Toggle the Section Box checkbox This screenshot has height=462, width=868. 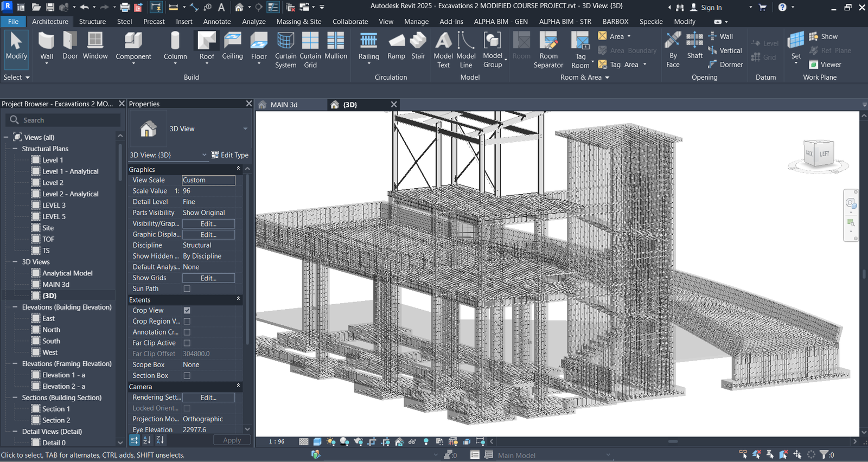(x=187, y=375)
